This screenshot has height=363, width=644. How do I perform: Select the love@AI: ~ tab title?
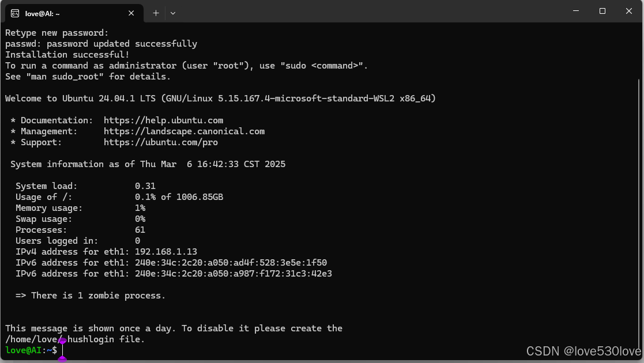[x=42, y=14]
